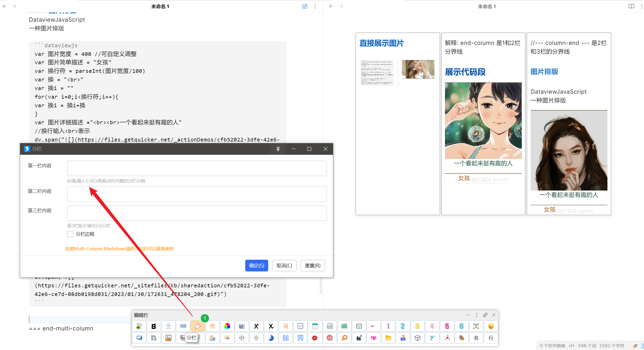This screenshot has height=350, width=644.
Task: Click the MD file icon
Action: [330, 326]
